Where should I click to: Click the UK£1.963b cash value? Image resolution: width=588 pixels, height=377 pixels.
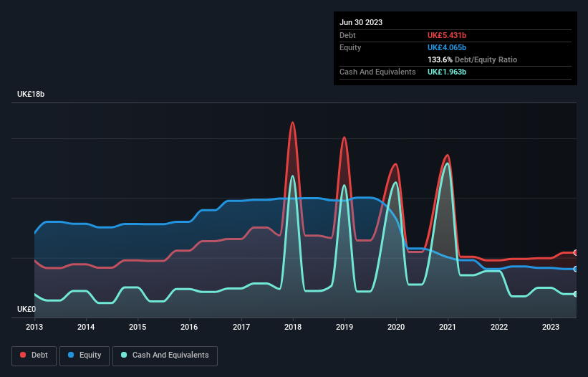447,72
